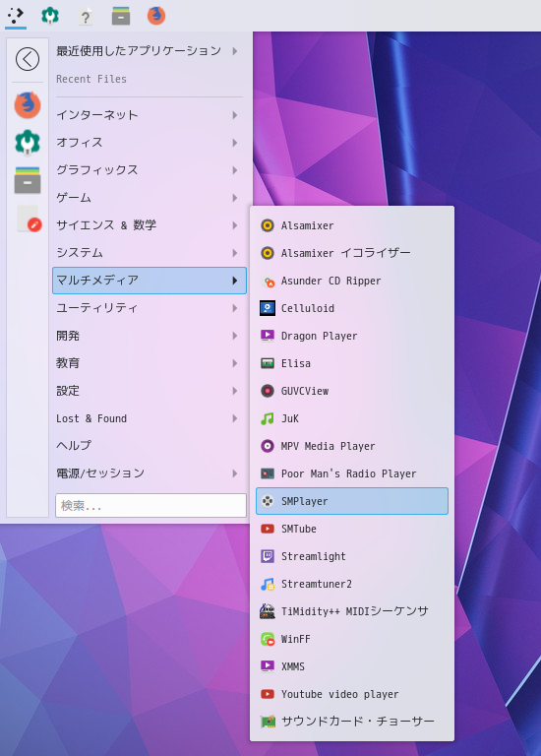Click the JuK music note icon
The width and height of the screenshot is (541, 756).
(268, 418)
